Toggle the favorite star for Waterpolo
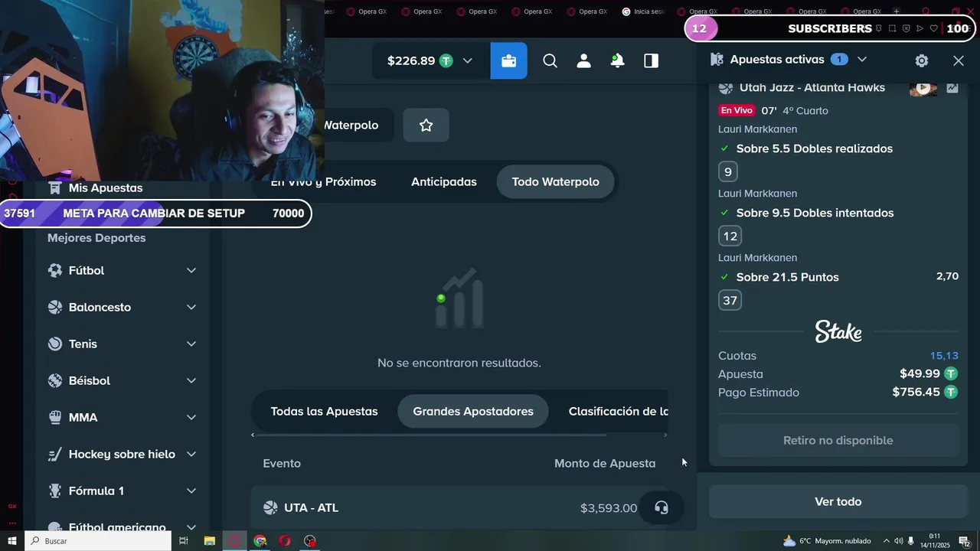Image resolution: width=980 pixels, height=551 pixels. click(x=426, y=125)
